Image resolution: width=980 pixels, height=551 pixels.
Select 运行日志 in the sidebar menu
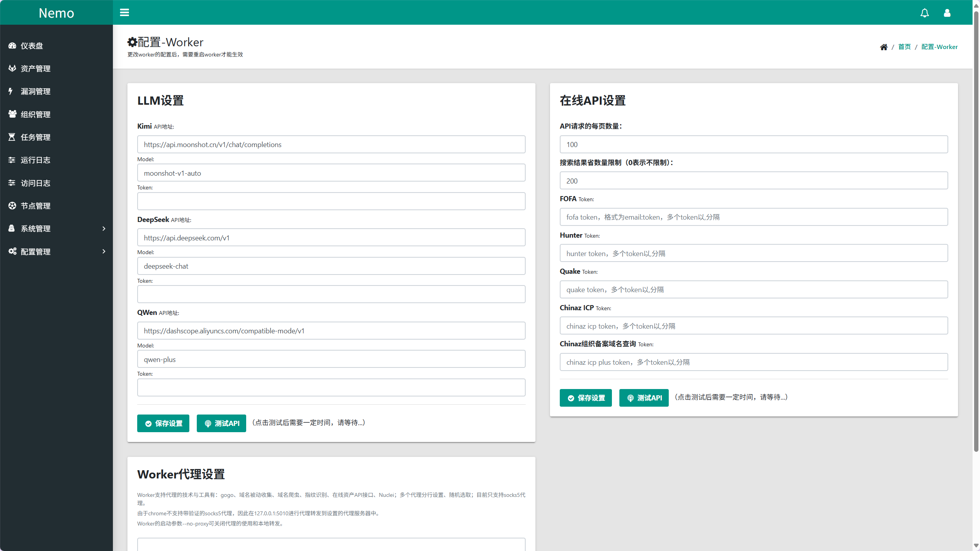35,160
